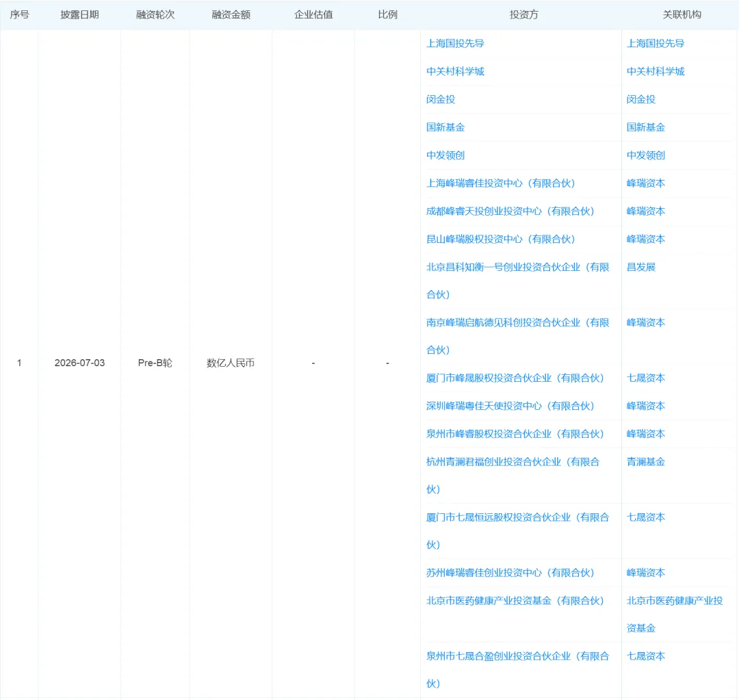Open investor 上海峰瑞睿佳投资中心（有限合伙）
Viewport: 739px width, 700px height.
(500, 183)
